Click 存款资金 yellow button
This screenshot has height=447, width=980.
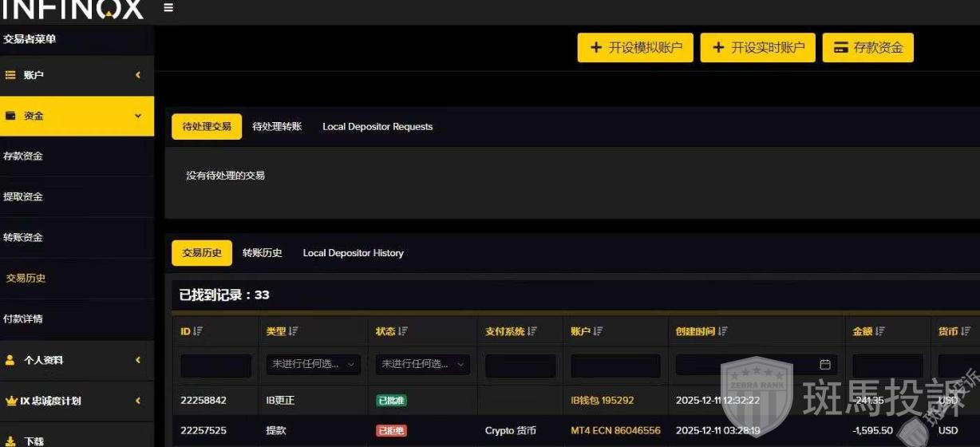867,48
